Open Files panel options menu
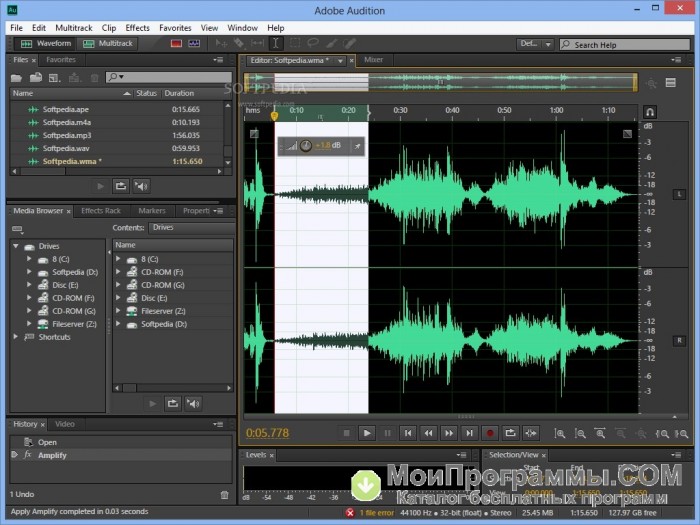 point(218,60)
